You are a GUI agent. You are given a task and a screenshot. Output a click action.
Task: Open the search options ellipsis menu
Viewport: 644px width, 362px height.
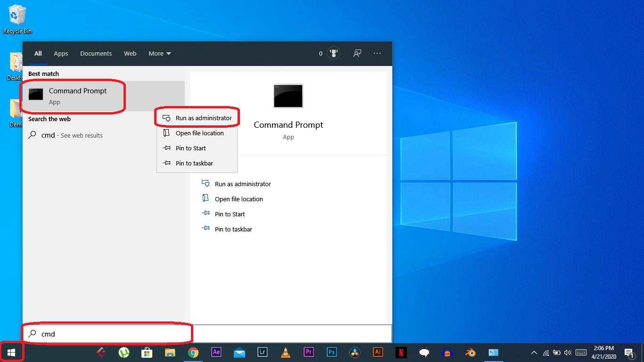[377, 53]
